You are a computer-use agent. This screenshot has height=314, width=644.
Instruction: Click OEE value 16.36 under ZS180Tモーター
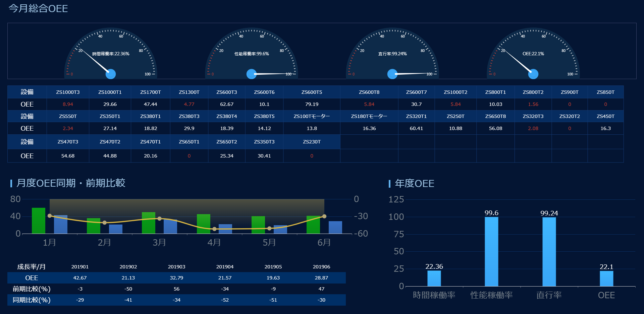point(369,128)
